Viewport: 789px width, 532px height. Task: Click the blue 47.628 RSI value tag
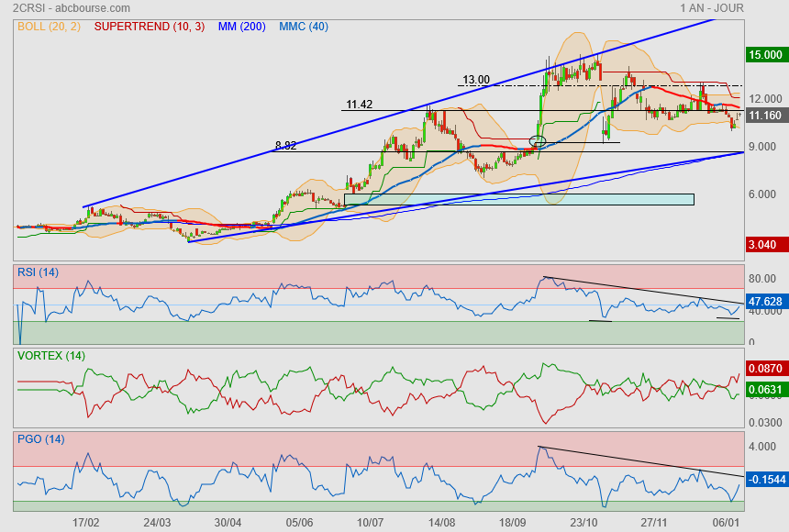tap(766, 301)
